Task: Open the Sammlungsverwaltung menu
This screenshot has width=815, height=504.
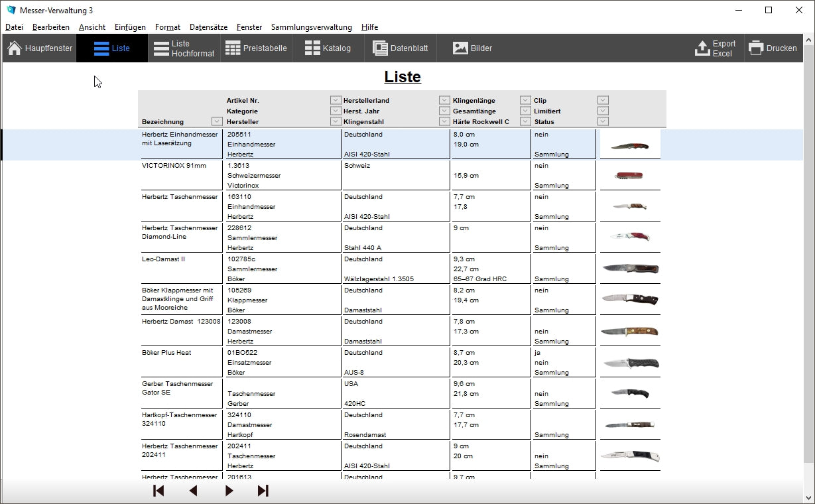Action: click(x=312, y=27)
